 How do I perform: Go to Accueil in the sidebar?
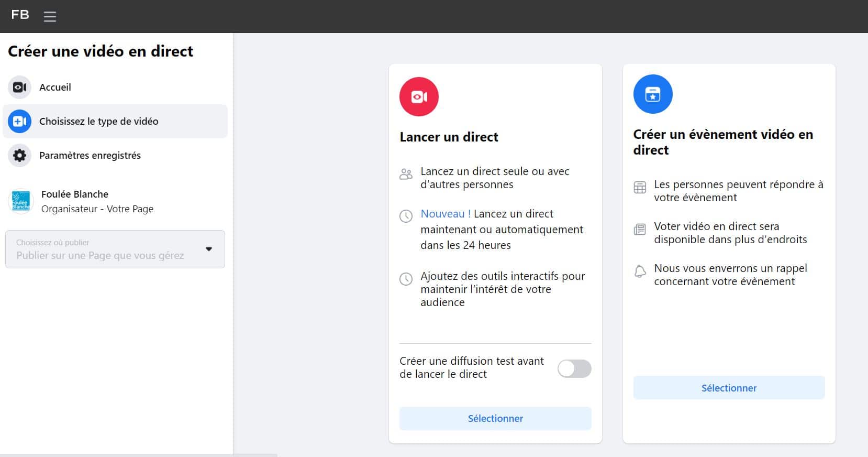tap(55, 88)
